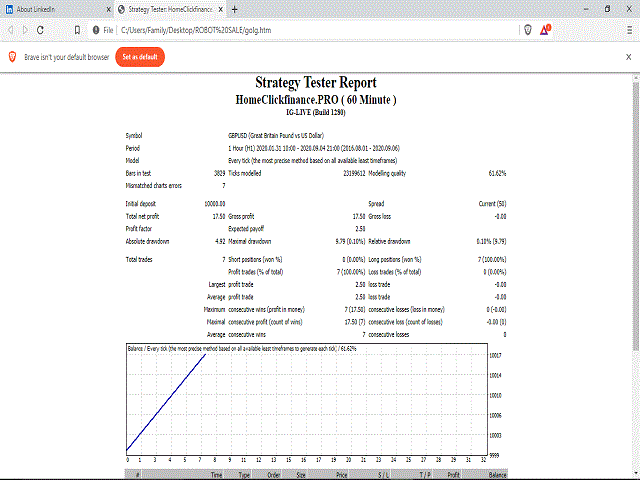
Task: Click the Set as default button
Action: pyautogui.click(x=140, y=57)
